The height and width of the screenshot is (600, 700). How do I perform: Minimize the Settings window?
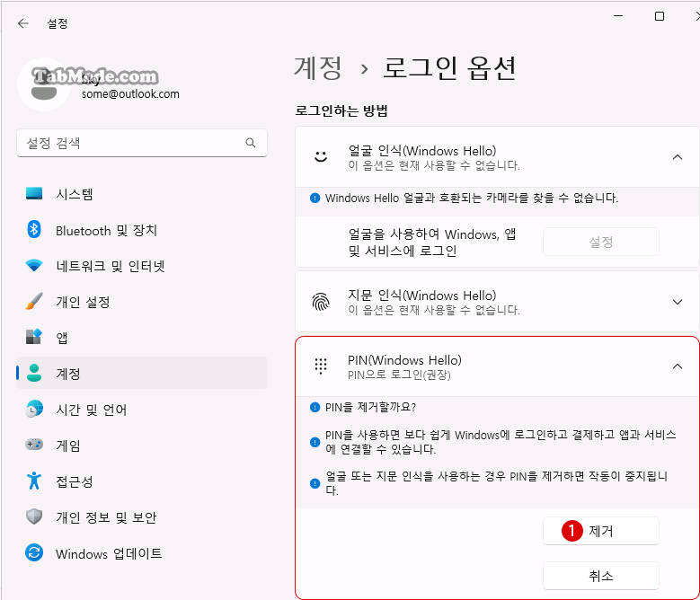click(618, 16)
